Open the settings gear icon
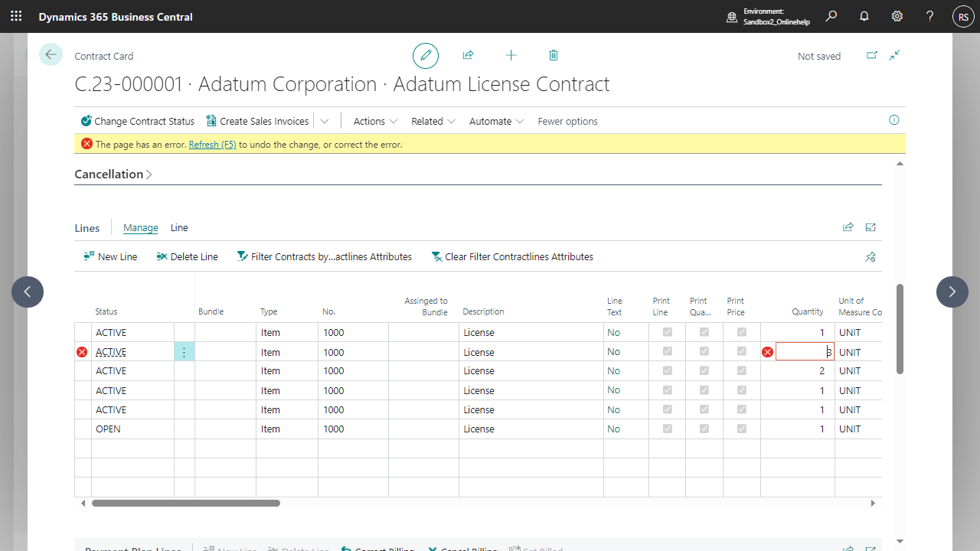Image resolution: width=980 pixels, height=551 pixels. 897,16
